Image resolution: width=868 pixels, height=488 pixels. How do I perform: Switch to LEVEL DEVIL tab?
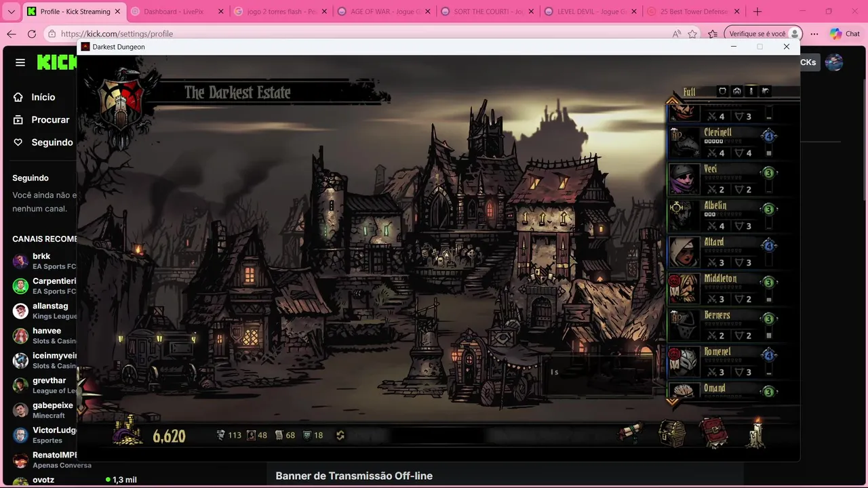point(590,12)
